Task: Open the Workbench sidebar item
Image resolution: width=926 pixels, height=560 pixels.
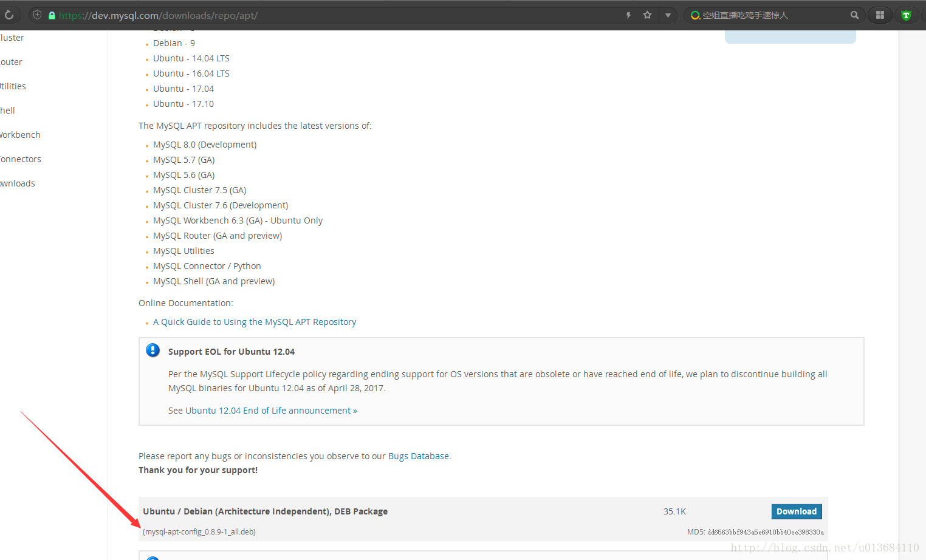Action: [20, 135]
